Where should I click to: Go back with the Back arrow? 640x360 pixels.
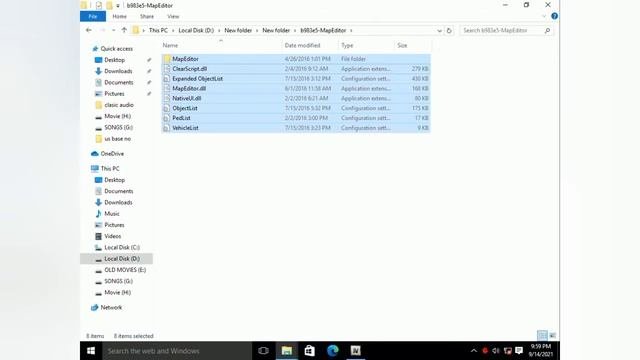pyautogui.click(x=89, y=30)
